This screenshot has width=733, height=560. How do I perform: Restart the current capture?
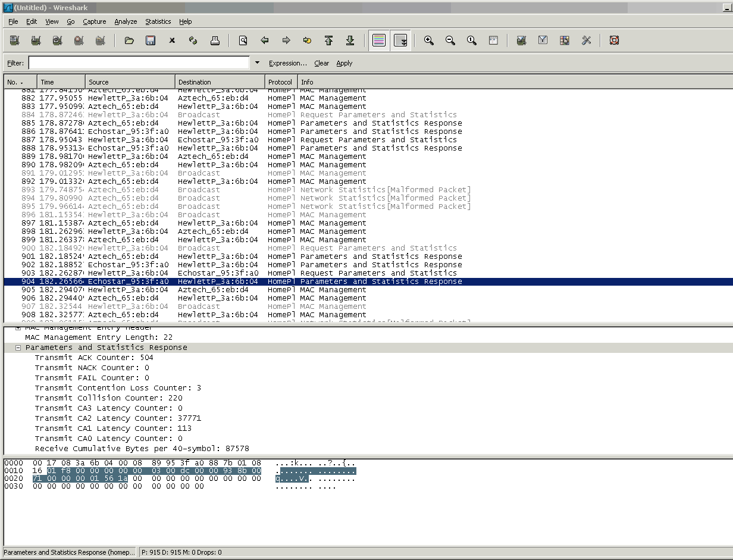(100, 40)
